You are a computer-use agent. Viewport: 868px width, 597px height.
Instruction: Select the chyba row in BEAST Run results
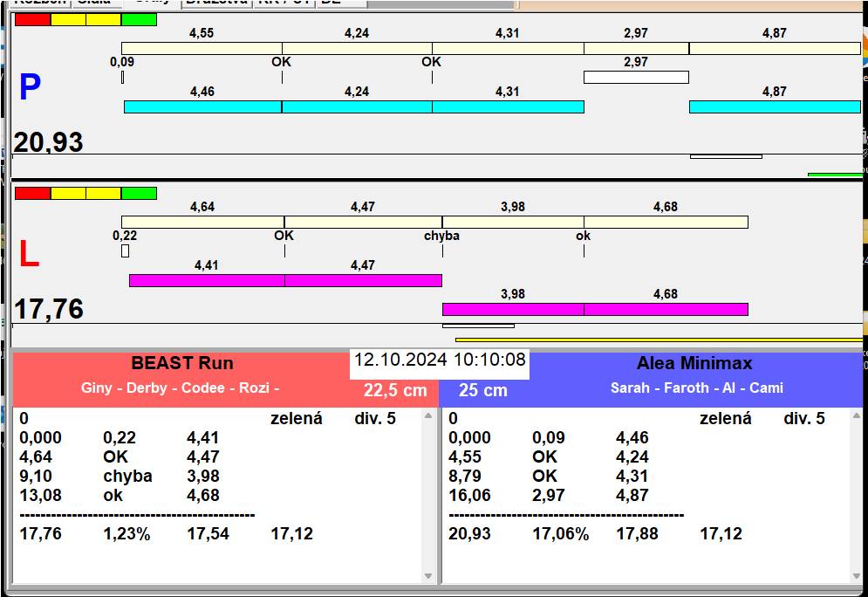[127, 476]
